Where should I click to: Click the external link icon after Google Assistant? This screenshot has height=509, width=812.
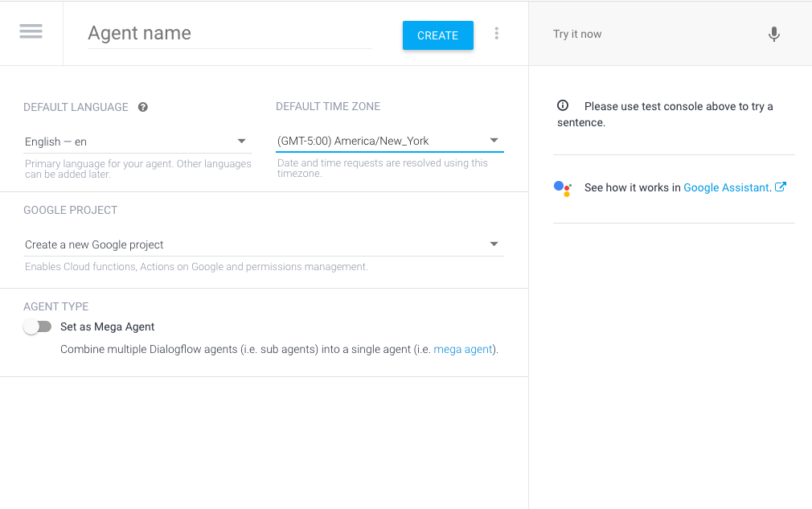tap(781, 187)
